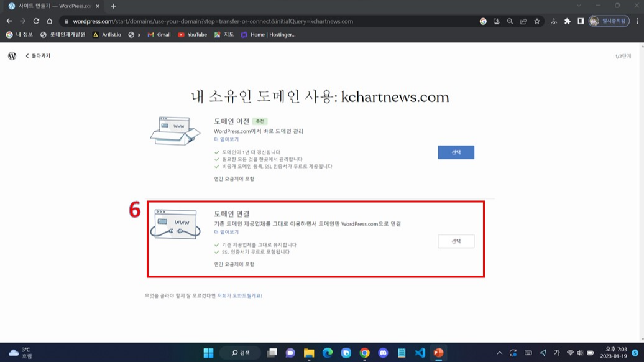Click the 저희가 도와드릴게요 help link
The image size is (644, 362).
coord(239,295)
